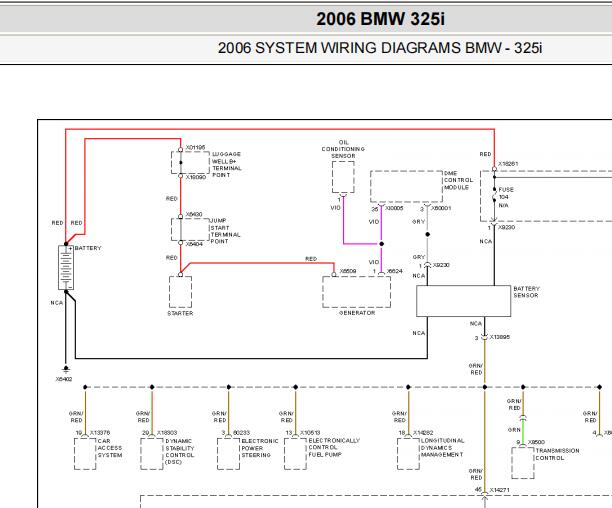Select the STARTER dashed component box
The image size is (612, 508).
[180, 292]
